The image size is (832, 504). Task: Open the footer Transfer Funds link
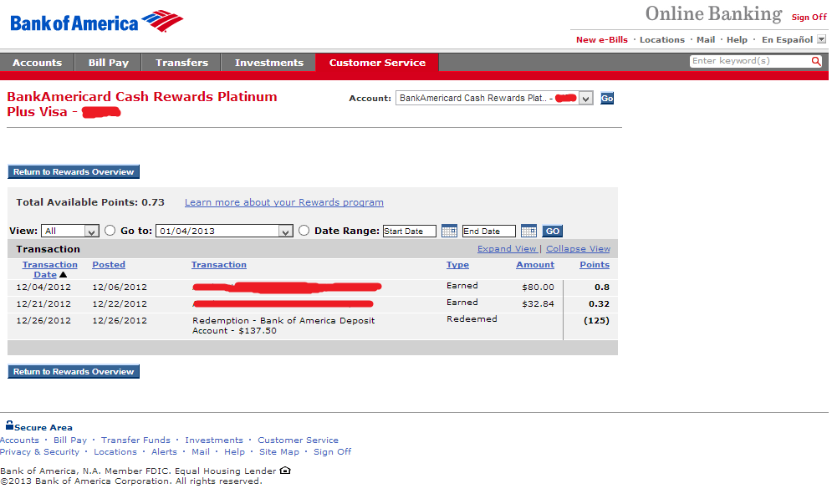pyautogui.click(x=135, y=440)
